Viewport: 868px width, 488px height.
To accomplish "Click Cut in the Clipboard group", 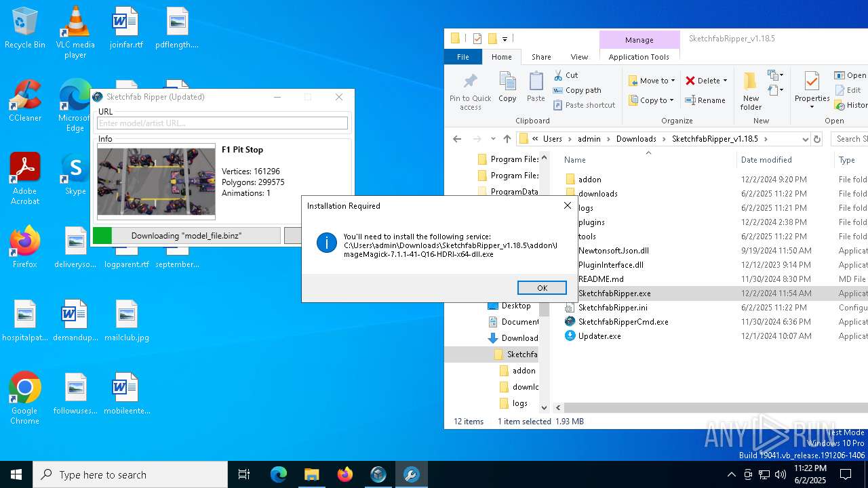I will pos(566,75).
